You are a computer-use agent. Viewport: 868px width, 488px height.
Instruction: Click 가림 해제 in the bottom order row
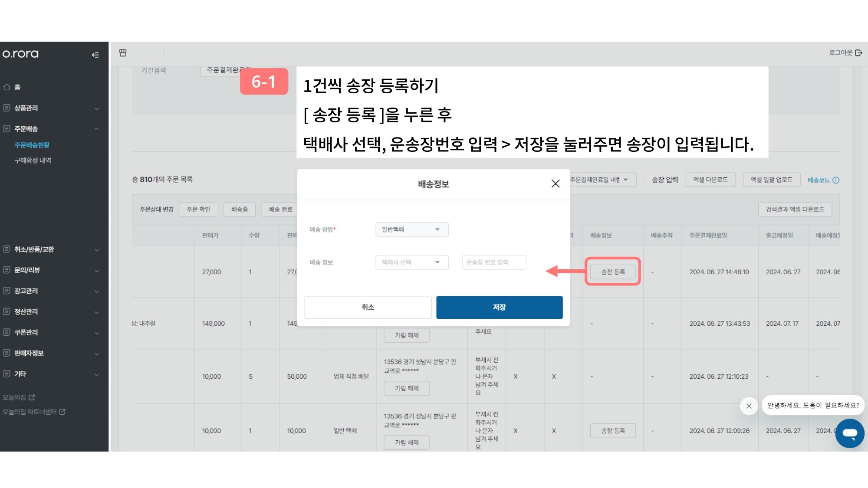tap(407, 442)
